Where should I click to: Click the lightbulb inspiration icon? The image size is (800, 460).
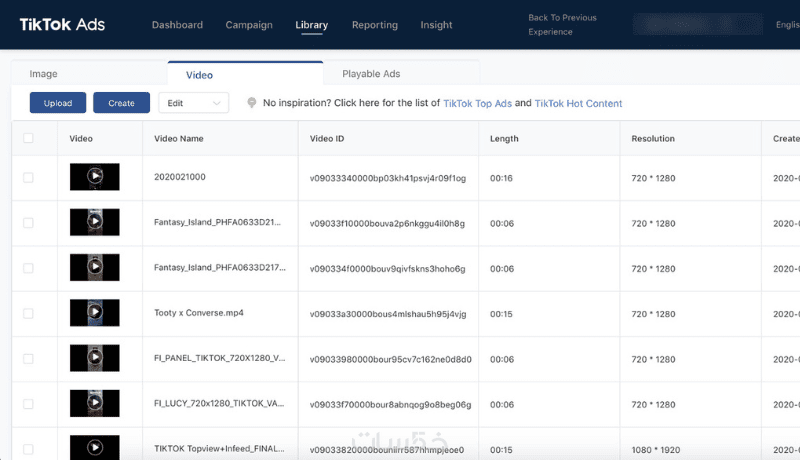pos(252,103)
